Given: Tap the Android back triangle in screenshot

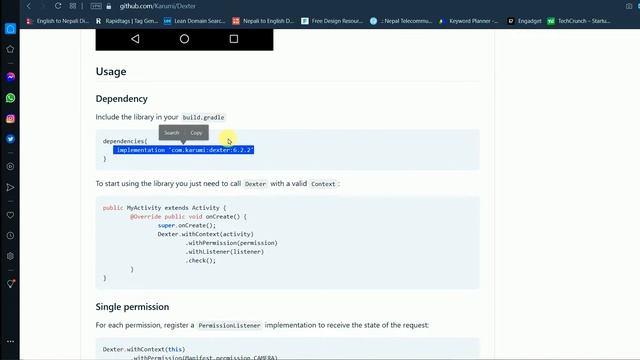Looking at the screenshot, I should (x=135, y=39).
